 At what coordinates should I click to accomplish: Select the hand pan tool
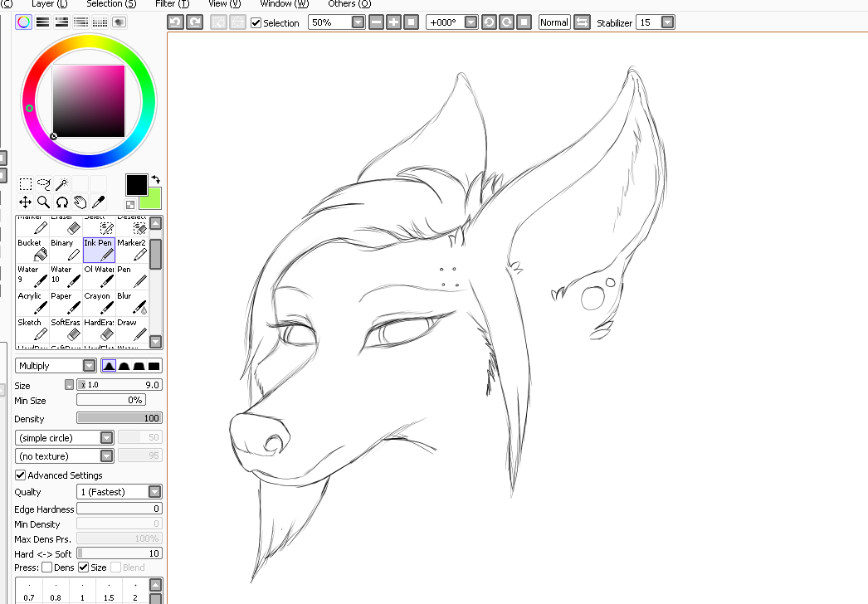(80, 202)
